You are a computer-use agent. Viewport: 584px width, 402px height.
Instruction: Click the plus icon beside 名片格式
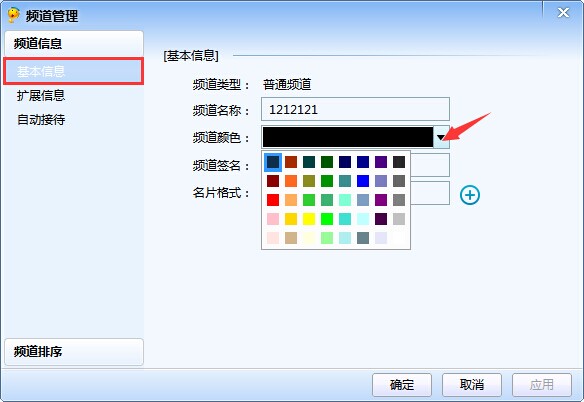(470, 195)
